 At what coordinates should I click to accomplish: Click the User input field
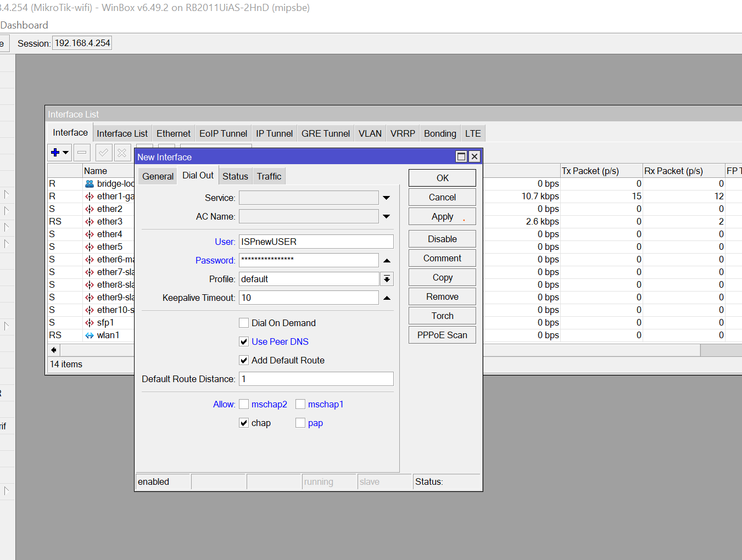(x=316, y=242)
